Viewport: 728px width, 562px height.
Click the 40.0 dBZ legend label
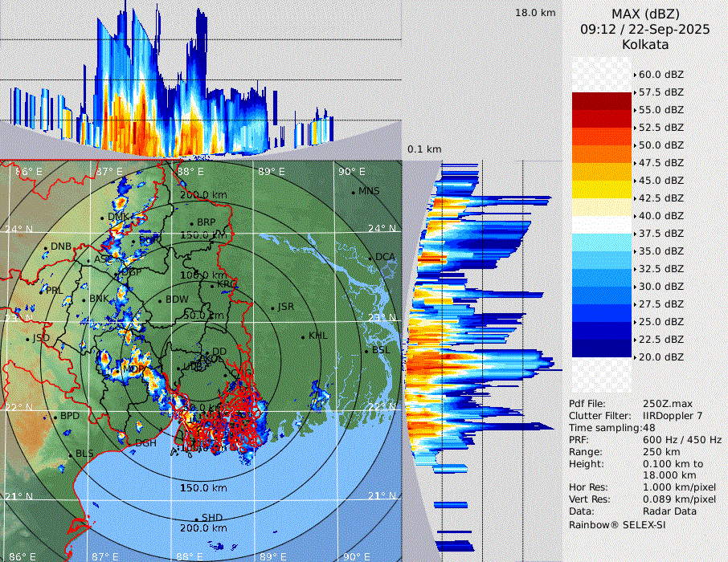(x=661, y=215)
